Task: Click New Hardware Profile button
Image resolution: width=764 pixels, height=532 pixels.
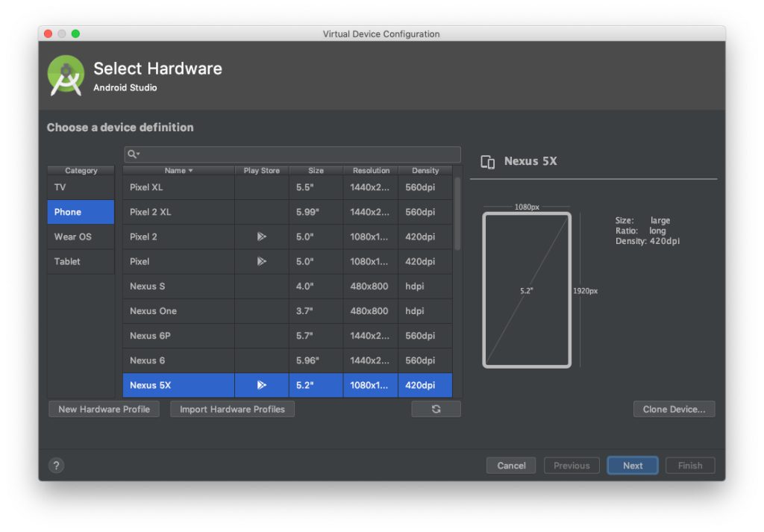Action: (104, 409)
